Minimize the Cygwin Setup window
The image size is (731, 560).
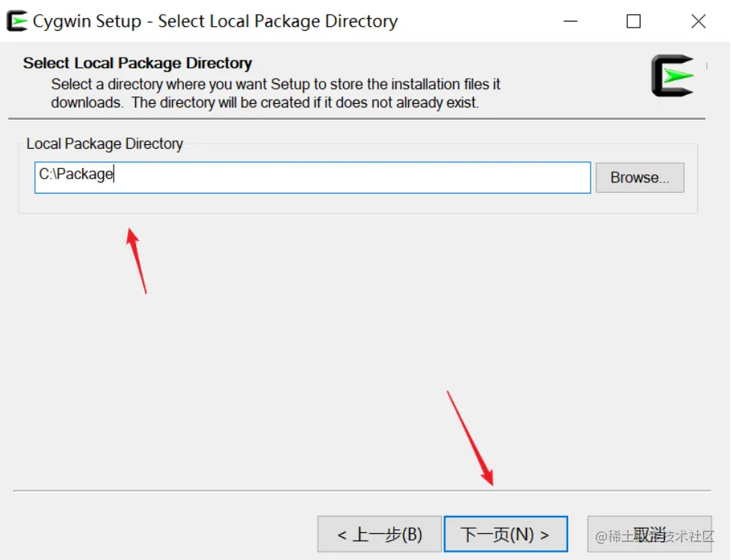[570, 21]
